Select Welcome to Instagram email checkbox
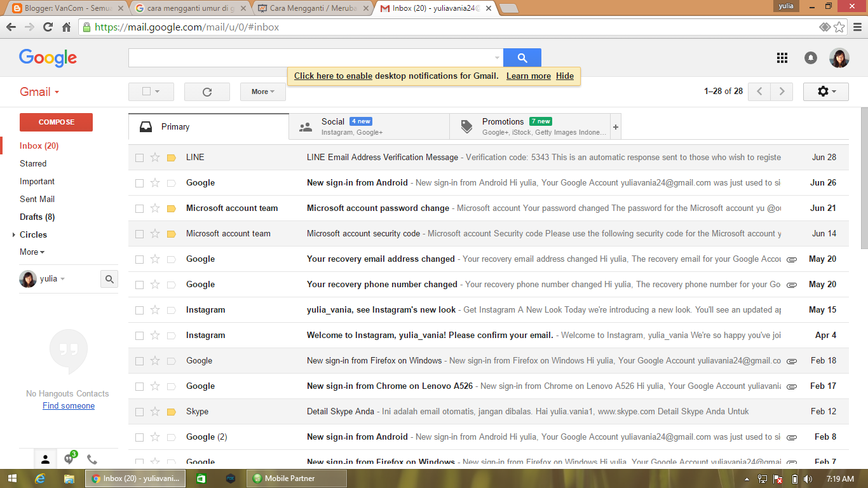The width and height of the screenshot is (868, 488). pyautogui.click(x=139, y=335)
